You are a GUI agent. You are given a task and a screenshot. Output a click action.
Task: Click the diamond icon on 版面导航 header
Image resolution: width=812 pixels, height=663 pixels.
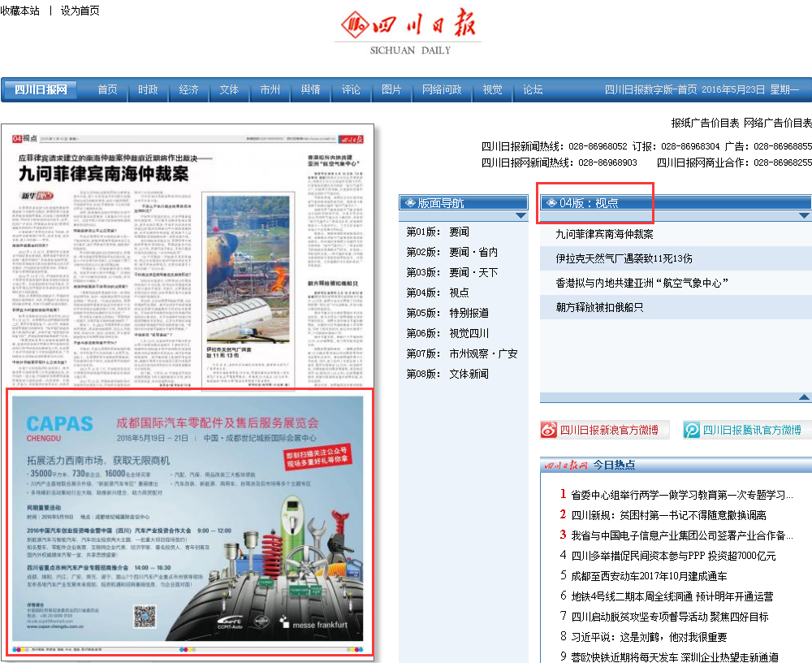(410, 203)
